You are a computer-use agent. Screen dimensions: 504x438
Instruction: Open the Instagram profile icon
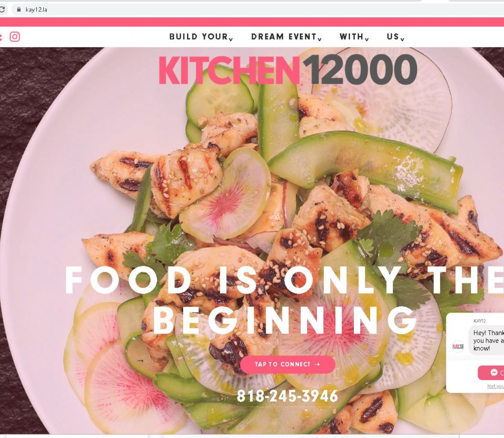(14, 36)
